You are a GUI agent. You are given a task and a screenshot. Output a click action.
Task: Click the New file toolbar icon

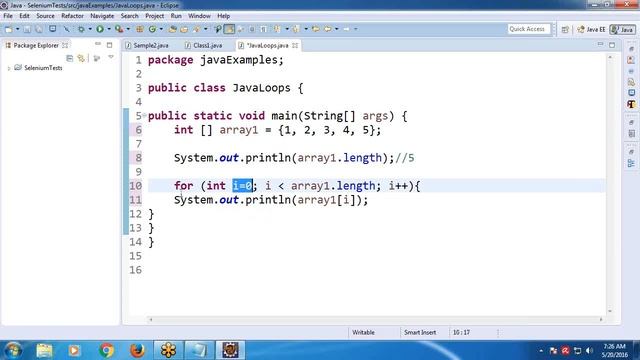[9, 29]
